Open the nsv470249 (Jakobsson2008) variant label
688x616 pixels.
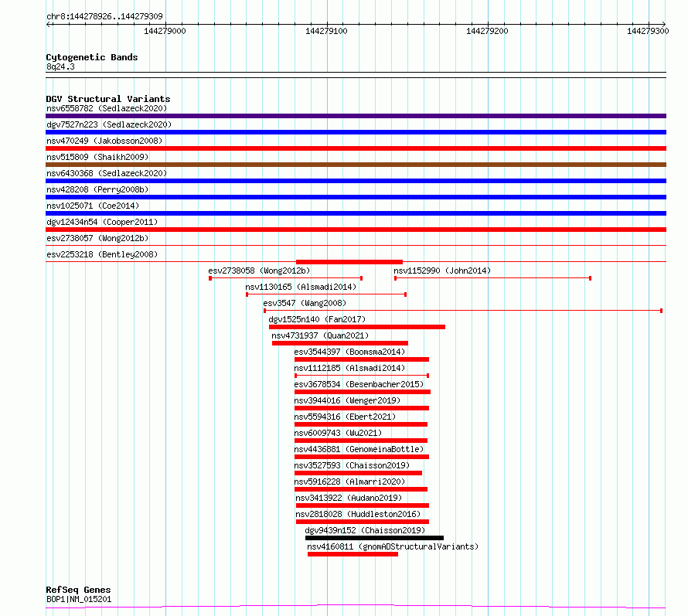tap(104, 141)
